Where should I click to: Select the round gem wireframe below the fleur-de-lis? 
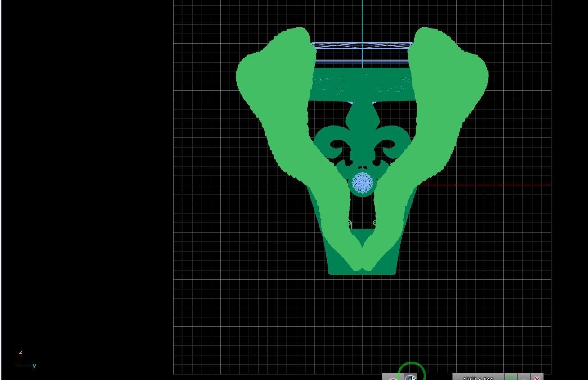coord(362,183)
